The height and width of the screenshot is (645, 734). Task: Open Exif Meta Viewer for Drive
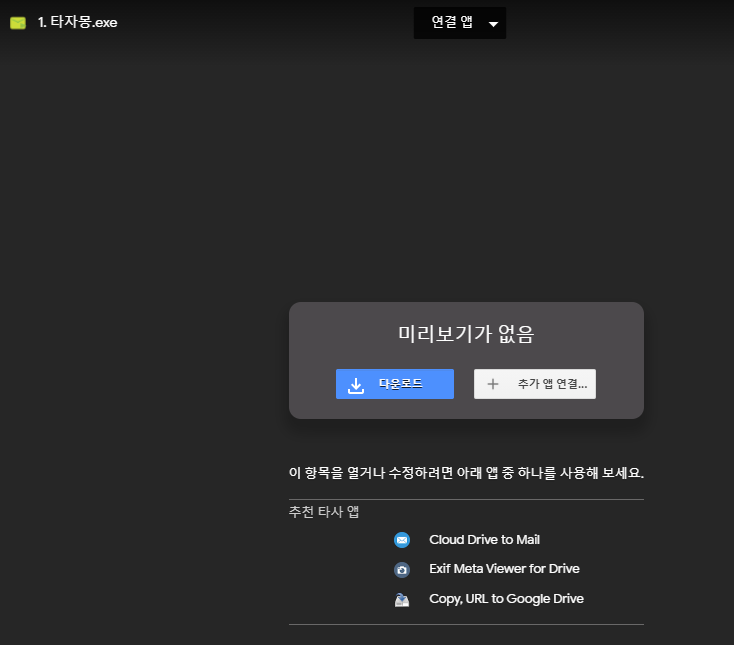(504, 569)
